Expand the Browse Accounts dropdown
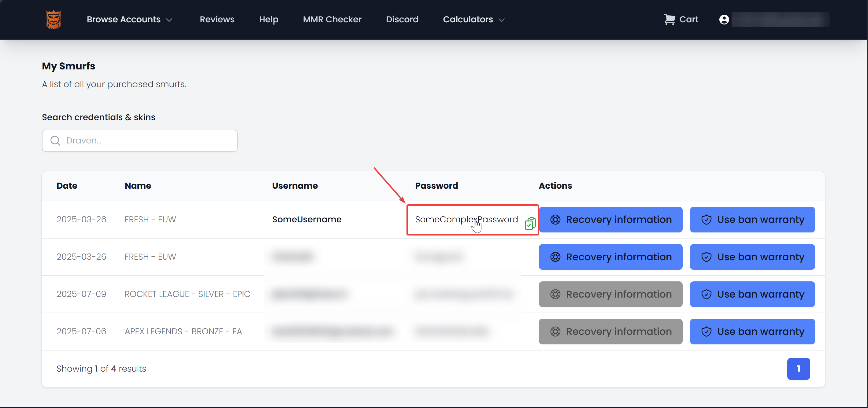Image resolution: width=868 pixels, height=408 pixels. pyautogui.click(x=129, y=20)
